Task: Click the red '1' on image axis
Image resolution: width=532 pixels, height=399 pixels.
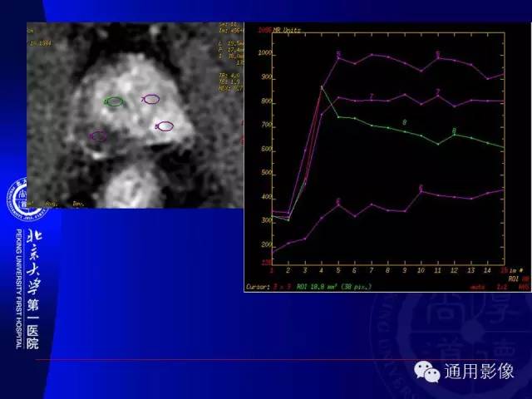Action: [x=272, y=270]
